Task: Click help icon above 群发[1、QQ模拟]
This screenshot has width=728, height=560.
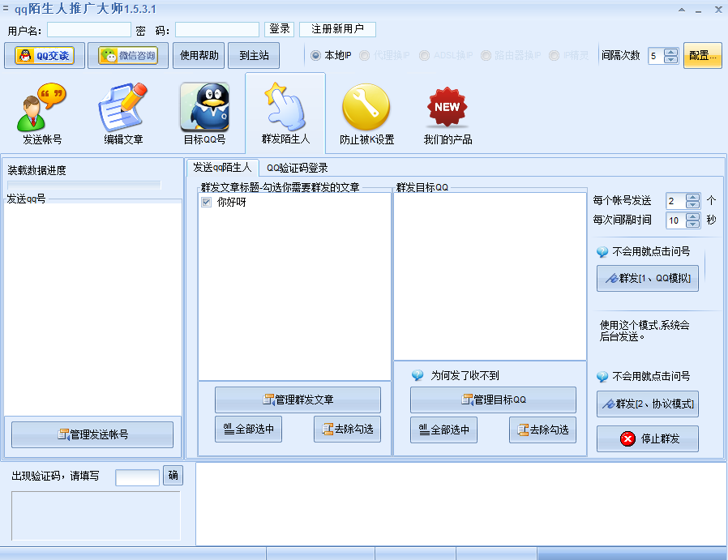Action: pyautogui.click(x=602, y=252)
